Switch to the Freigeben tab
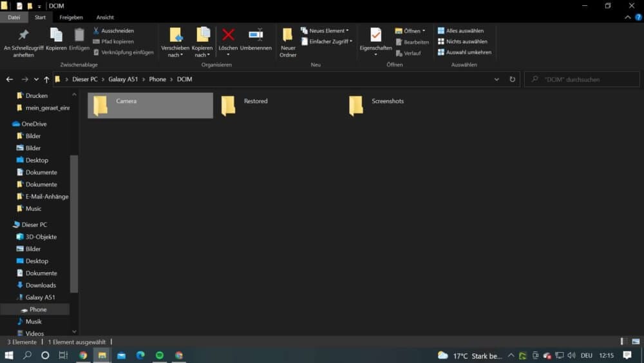 [71, 17]
